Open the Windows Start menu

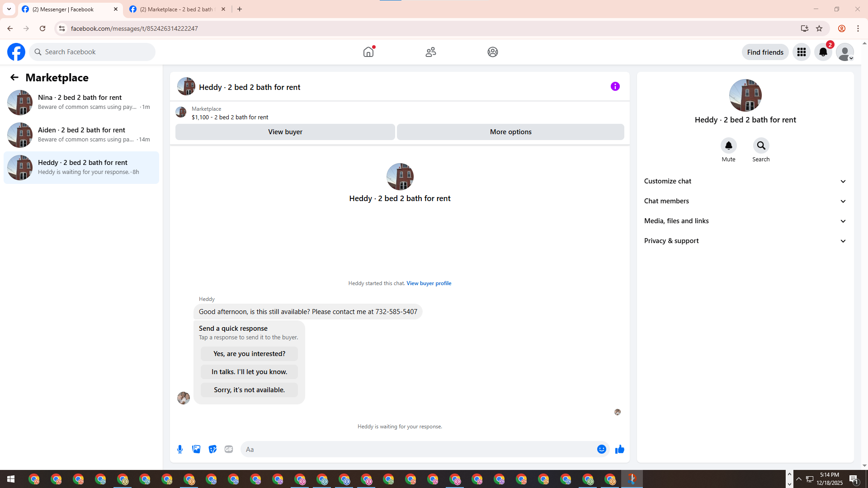pyautogui.click(x=11, y=479)
